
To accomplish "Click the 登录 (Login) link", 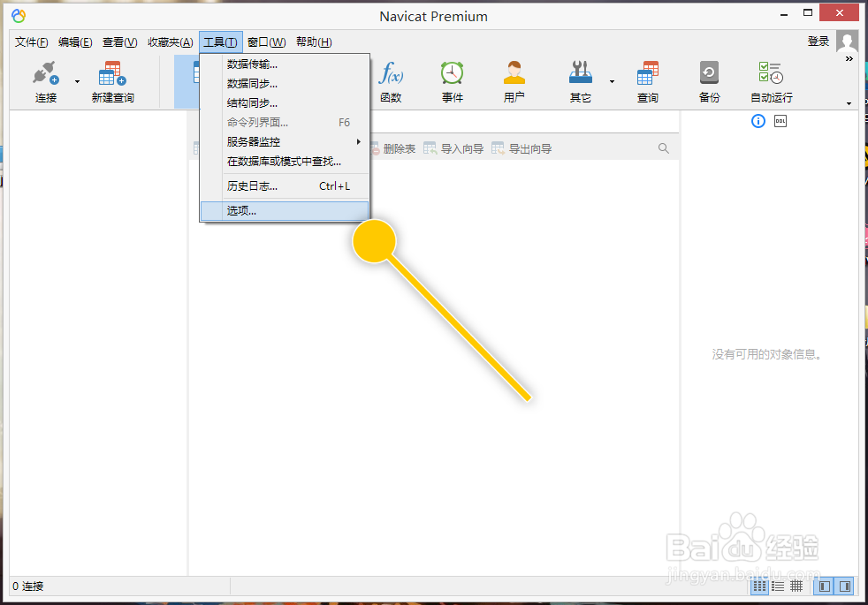I will click(819, 42).
